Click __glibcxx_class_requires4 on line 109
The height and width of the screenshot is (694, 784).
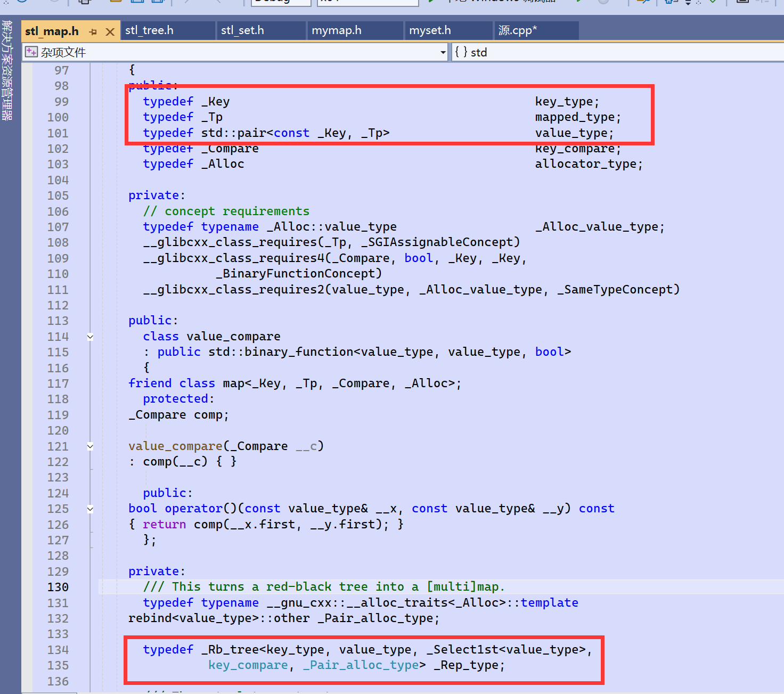pyautogui.click(x=234, y=258)
